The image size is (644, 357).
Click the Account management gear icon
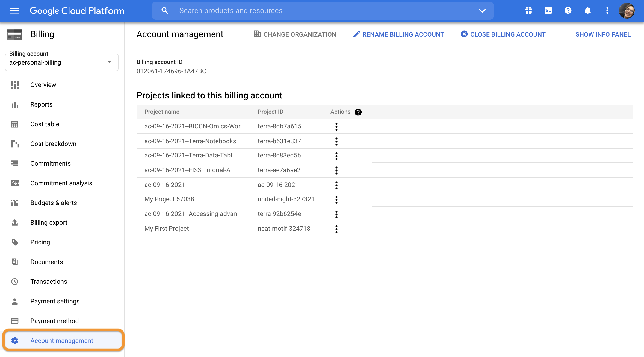[x=15, y=341]
